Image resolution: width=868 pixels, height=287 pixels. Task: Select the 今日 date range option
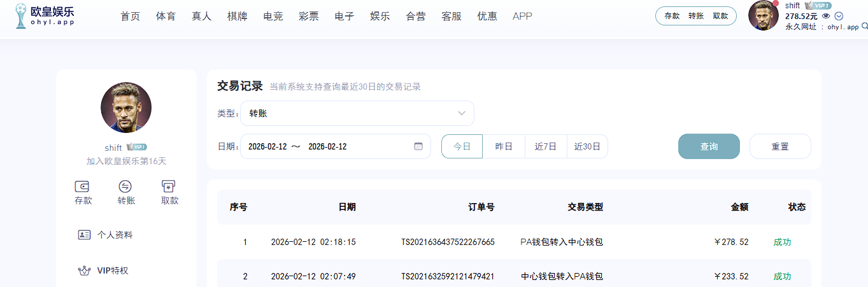pyautogui.click(x=462, y=146)
